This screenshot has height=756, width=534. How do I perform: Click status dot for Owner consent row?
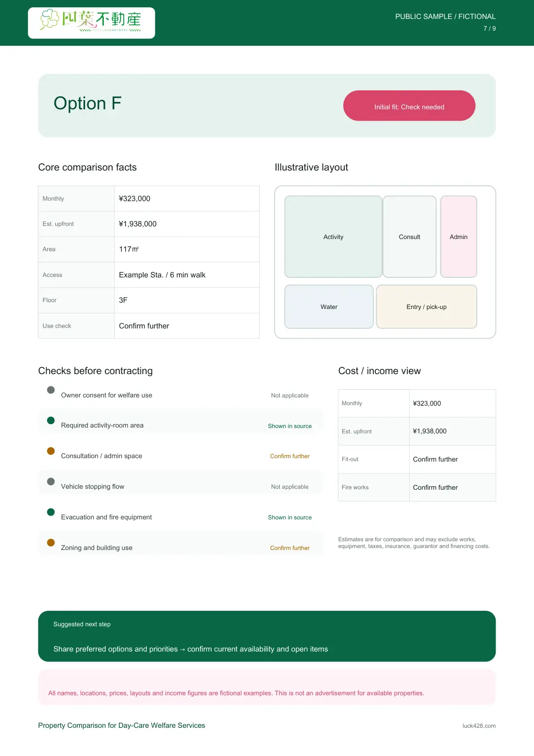click(x=50, y=390)
